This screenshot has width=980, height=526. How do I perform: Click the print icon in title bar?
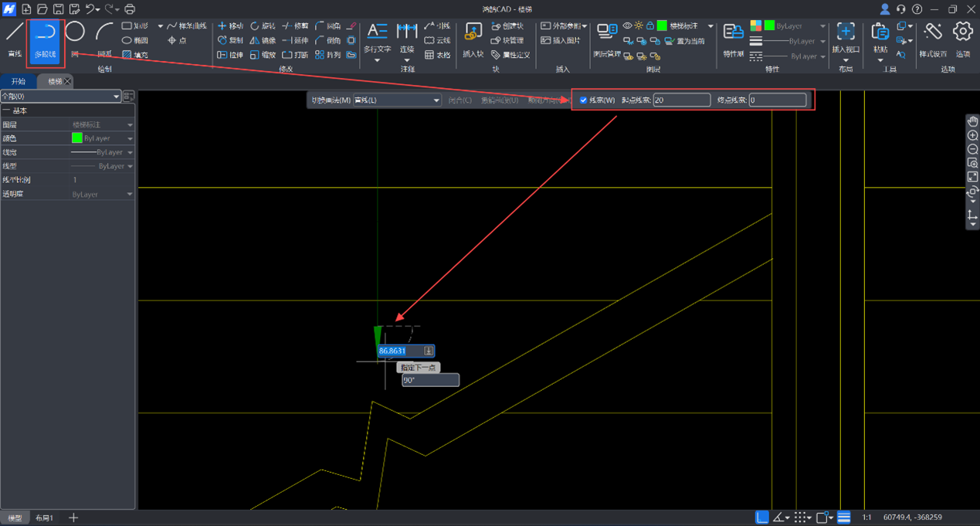[130, 9]
